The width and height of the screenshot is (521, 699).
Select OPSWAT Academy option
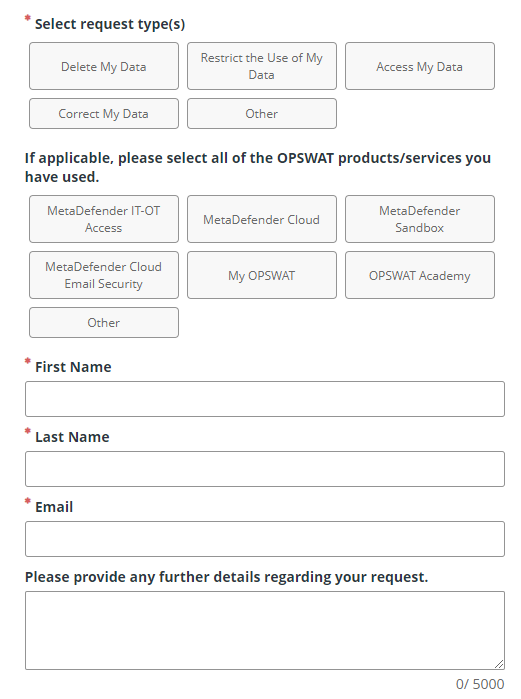420,275
